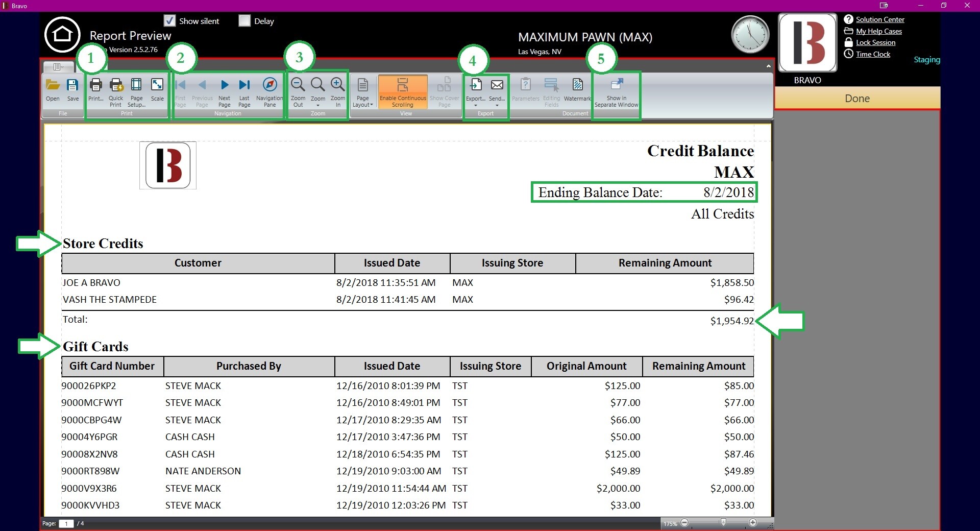Viewport: 980px width, 531px height.
Task: Click the zoom slider handle
Action: tap(723, 522)
